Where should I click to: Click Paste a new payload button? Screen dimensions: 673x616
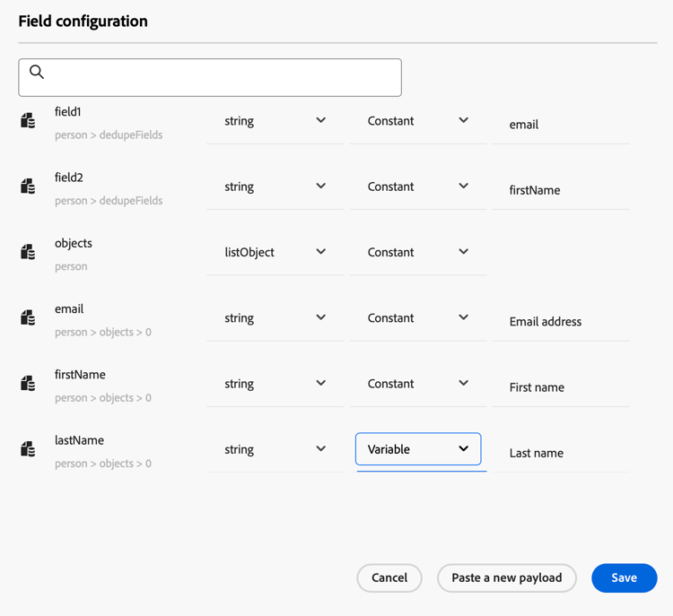(x=506, y=578)
